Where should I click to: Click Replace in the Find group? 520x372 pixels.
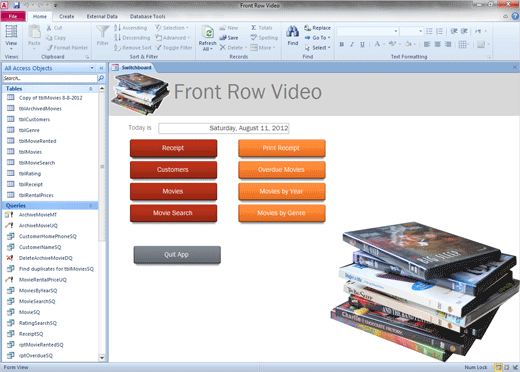[317, 28]
